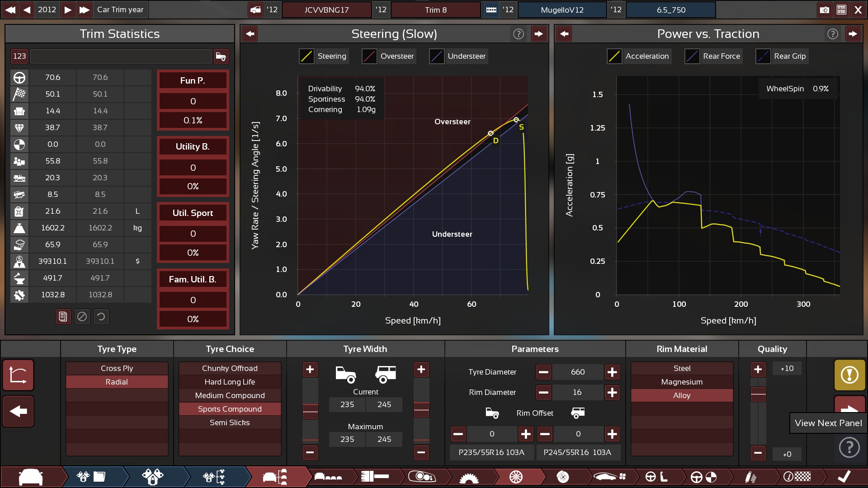Go to previous graph in Power vs. Traction
Screen dimensions: 868x488
pyautogui.click(x=564, y=34)
